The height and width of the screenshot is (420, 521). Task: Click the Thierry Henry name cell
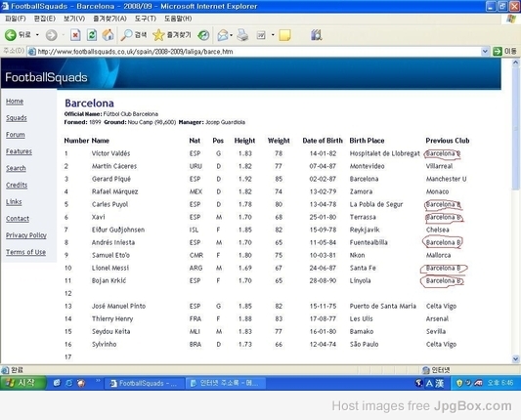[x=112, y=318]
